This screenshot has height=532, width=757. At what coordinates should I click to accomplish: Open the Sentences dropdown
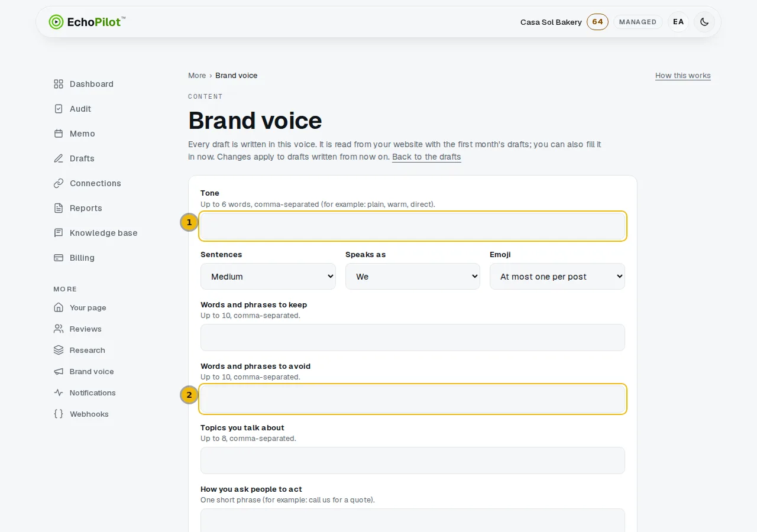268,276
